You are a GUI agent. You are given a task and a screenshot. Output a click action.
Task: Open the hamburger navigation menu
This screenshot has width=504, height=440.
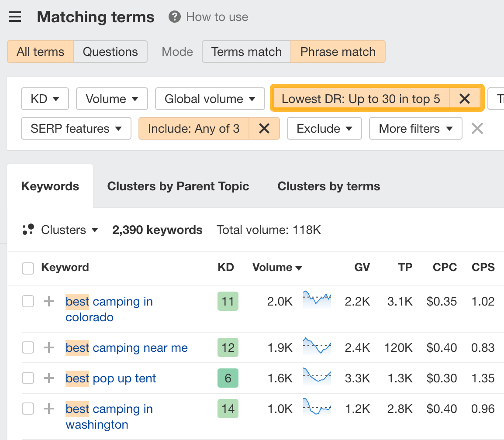click(14, 17)
